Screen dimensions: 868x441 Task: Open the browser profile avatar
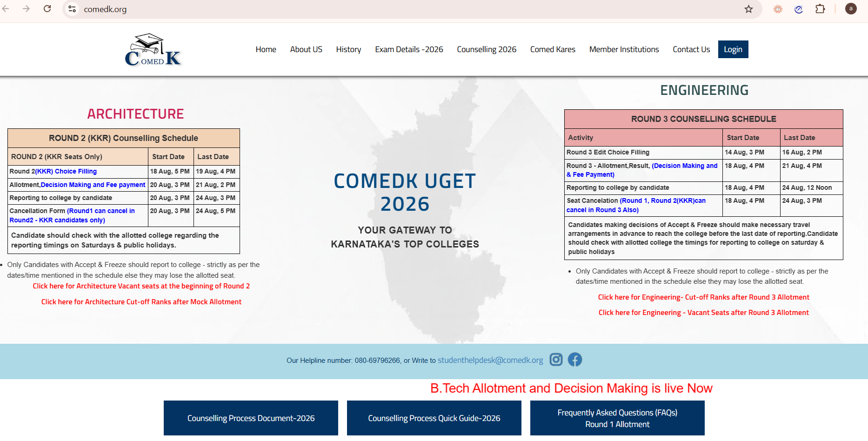(x=851, y=9)
